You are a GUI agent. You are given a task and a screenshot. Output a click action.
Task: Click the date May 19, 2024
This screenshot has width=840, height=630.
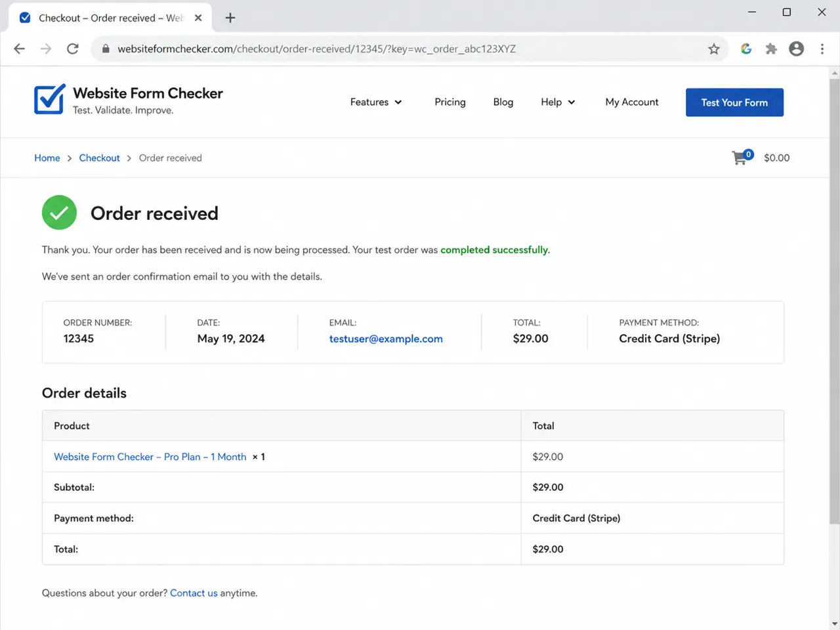[231, 339]
